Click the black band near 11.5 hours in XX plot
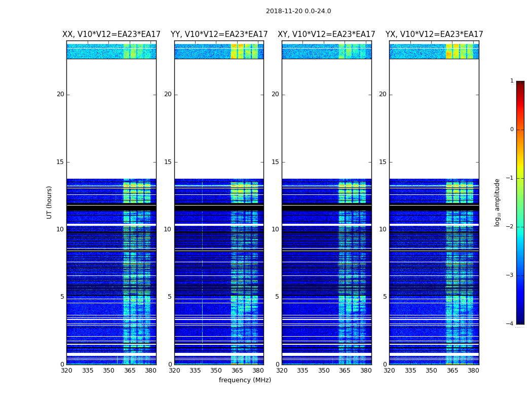This screenshot has width=532, height=405. (x=111, y=208)
